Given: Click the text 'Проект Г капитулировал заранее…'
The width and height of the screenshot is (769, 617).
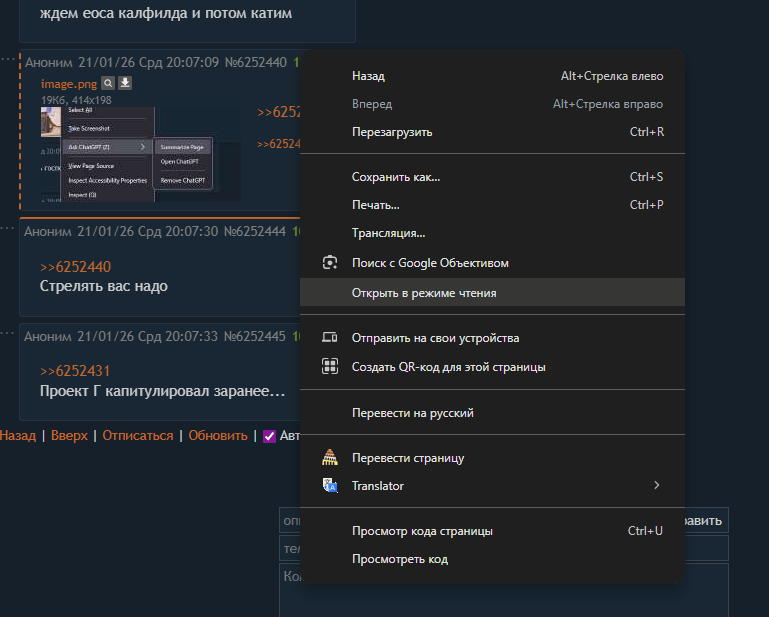Looking at the screenshot, I should point(162,391).
